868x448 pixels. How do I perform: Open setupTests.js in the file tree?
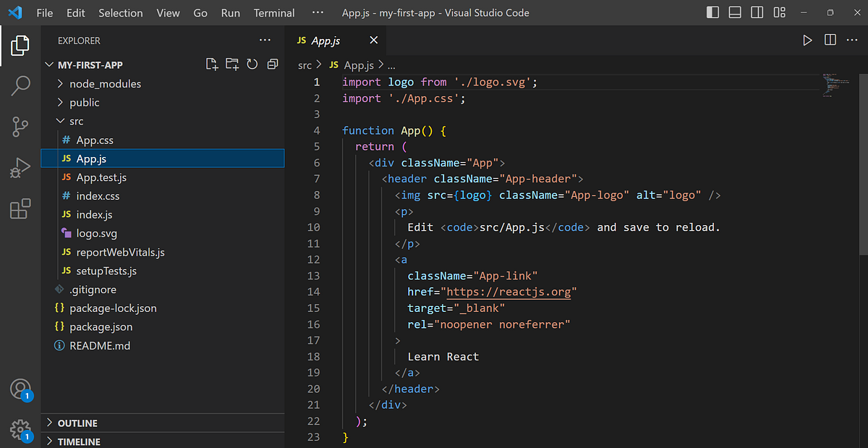pos(163,271)
